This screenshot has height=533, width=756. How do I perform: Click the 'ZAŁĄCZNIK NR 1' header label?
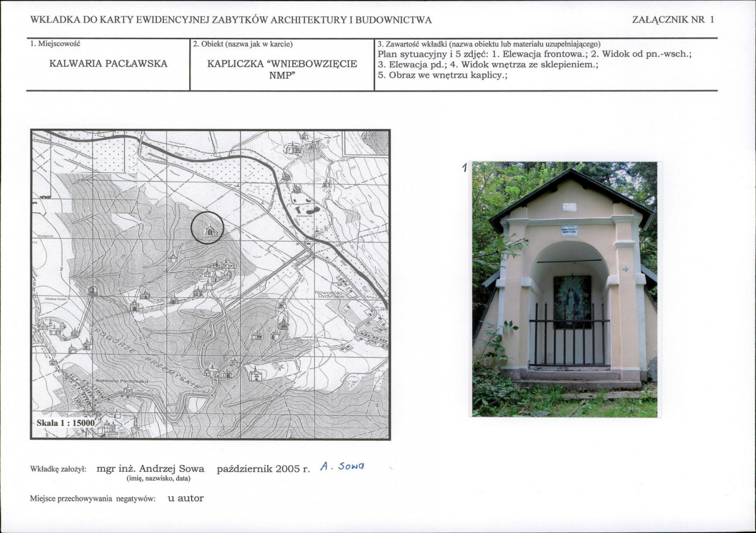pyautogui.click(x=673, y=20)
